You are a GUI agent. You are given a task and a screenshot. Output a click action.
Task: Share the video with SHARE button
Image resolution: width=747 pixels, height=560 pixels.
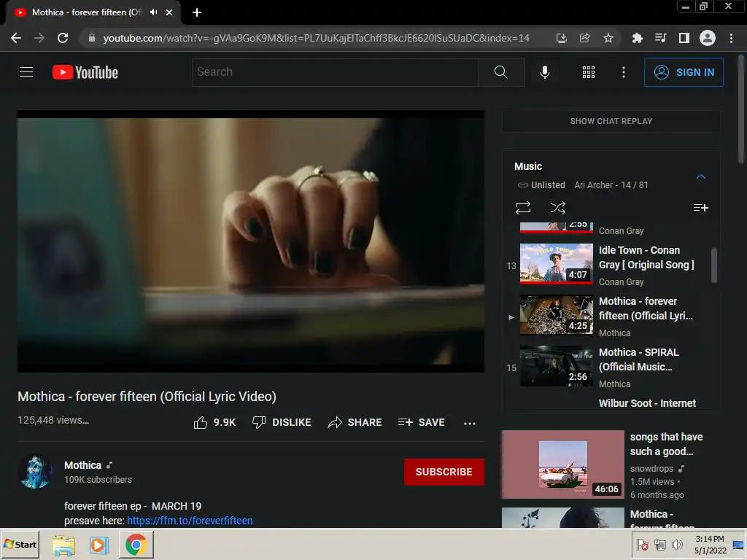pyautogui.click(x=355, y=422)
